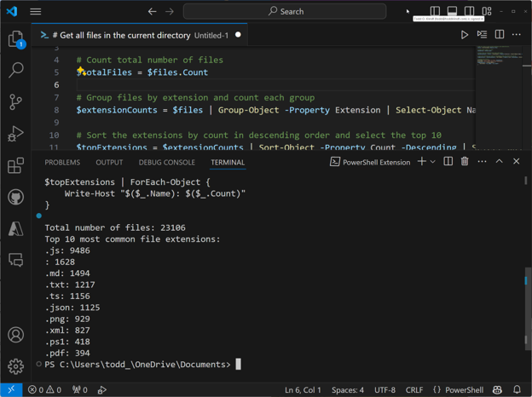Click line number 8 in gutter
The image size is (532, 397).
click(56, 110)
